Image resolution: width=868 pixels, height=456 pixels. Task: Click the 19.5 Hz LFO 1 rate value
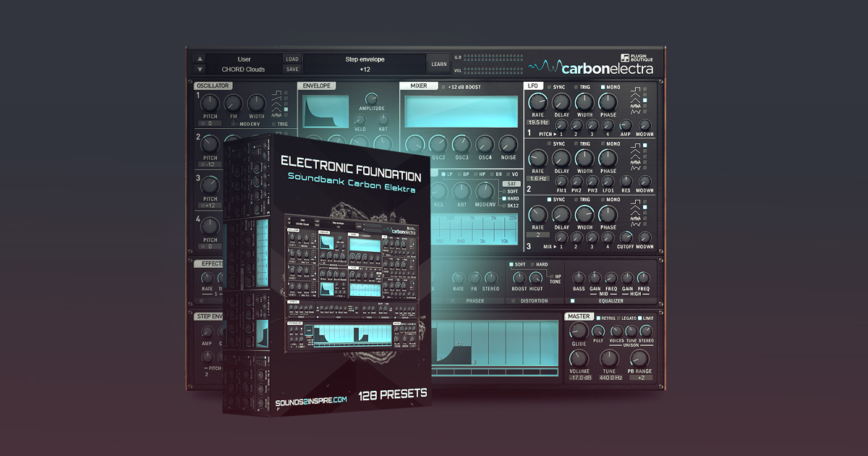538,122
